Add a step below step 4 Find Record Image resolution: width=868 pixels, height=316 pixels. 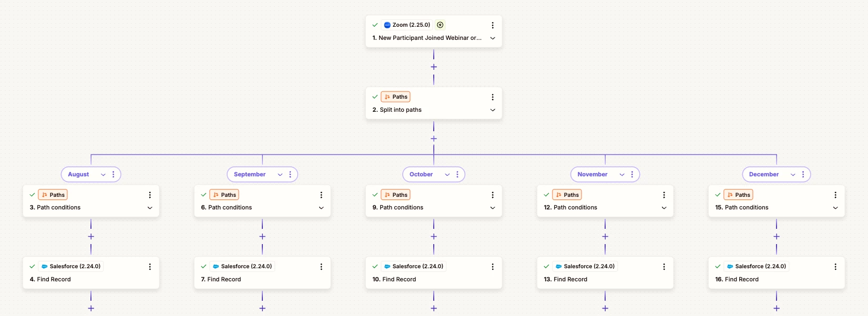tap(91, 308)
